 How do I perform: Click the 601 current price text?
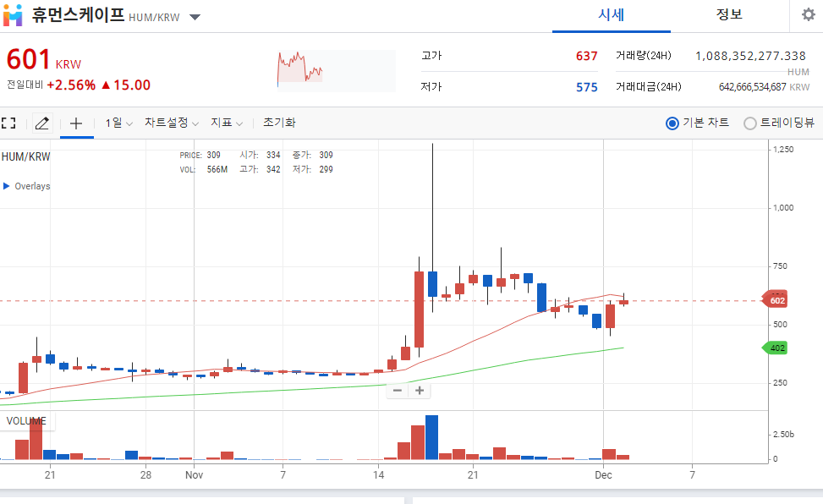29,59
